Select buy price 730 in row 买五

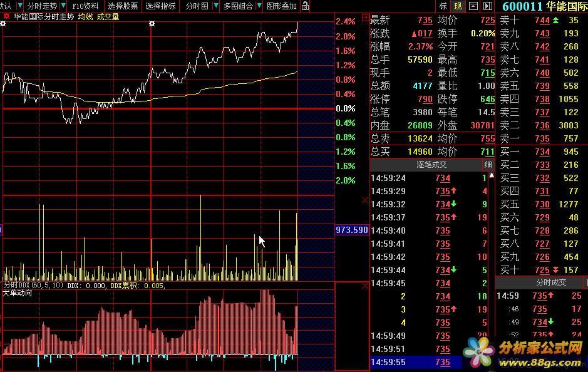coord(542,204)
